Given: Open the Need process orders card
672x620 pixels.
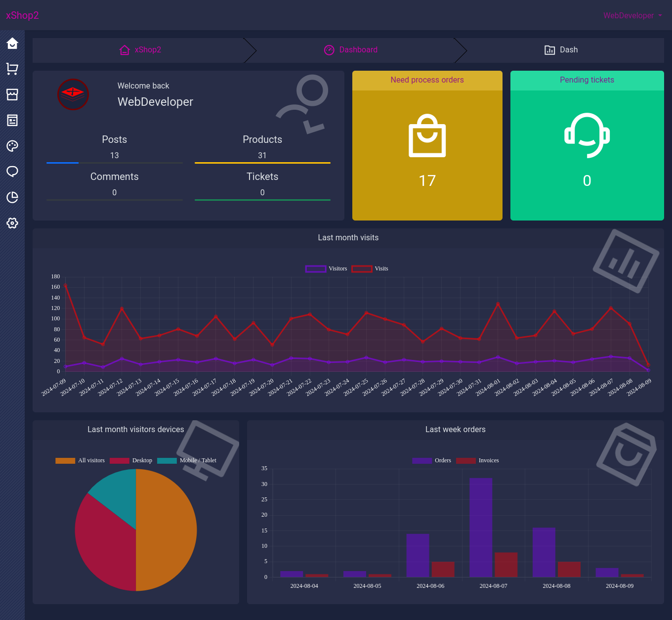Looking at the screenshot, I should click(x=427, y=146).
